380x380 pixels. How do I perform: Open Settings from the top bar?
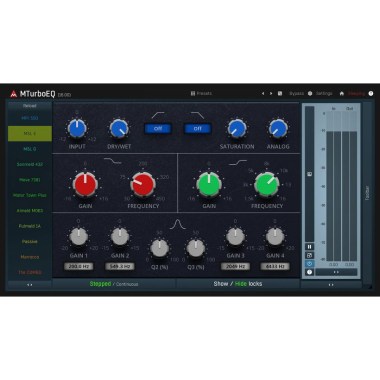pos(324,94)
